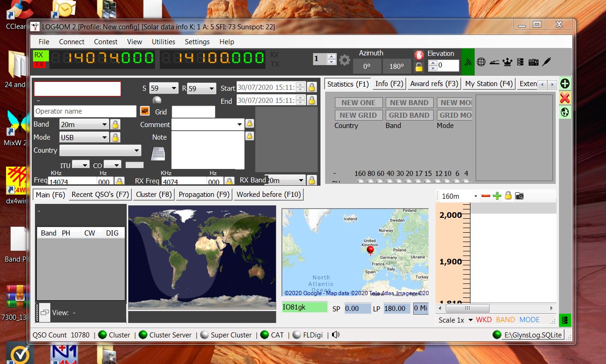
Task: Open the Utilities menu
Action: [163, 41]
